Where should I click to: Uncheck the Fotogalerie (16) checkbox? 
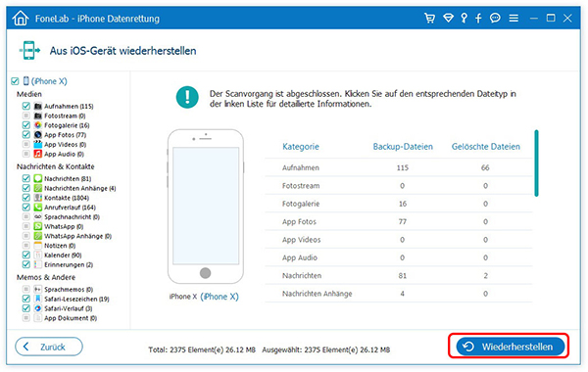25,125
